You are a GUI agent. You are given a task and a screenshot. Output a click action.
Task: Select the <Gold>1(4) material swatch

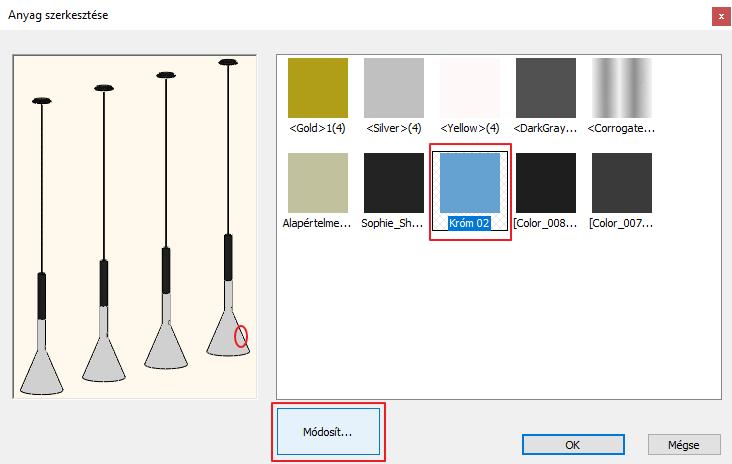[317, 88]
